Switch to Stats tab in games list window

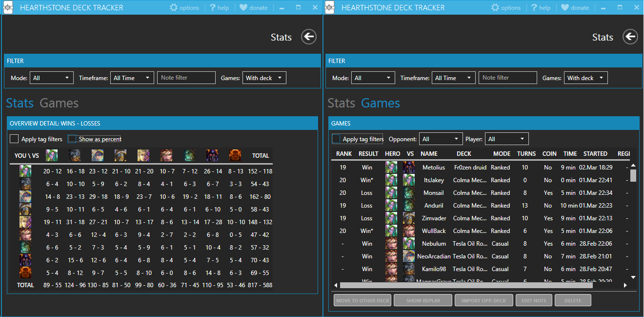342,103
